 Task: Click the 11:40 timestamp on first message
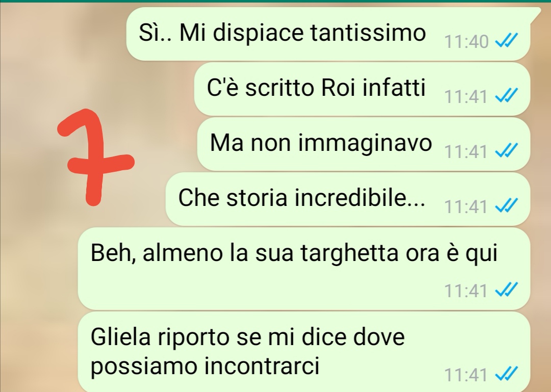(x=466, y=41)
